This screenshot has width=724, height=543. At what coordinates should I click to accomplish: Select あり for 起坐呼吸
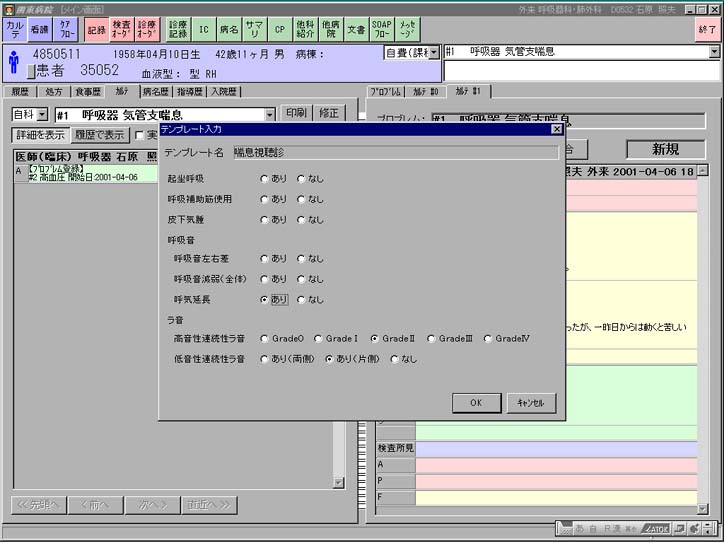[265, 178]
